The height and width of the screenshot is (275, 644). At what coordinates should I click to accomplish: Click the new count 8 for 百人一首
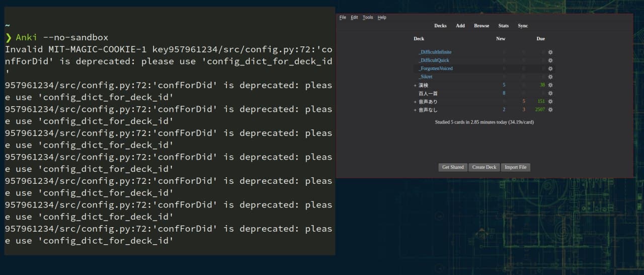coord(504,93)
